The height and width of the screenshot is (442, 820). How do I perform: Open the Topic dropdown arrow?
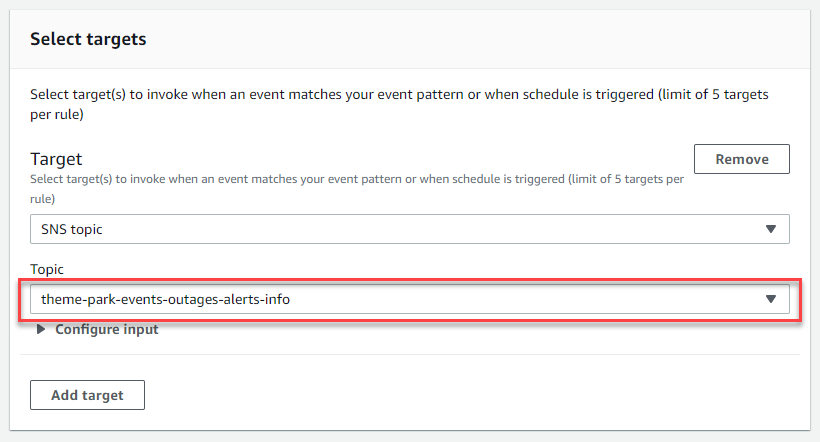coord(770,299)
